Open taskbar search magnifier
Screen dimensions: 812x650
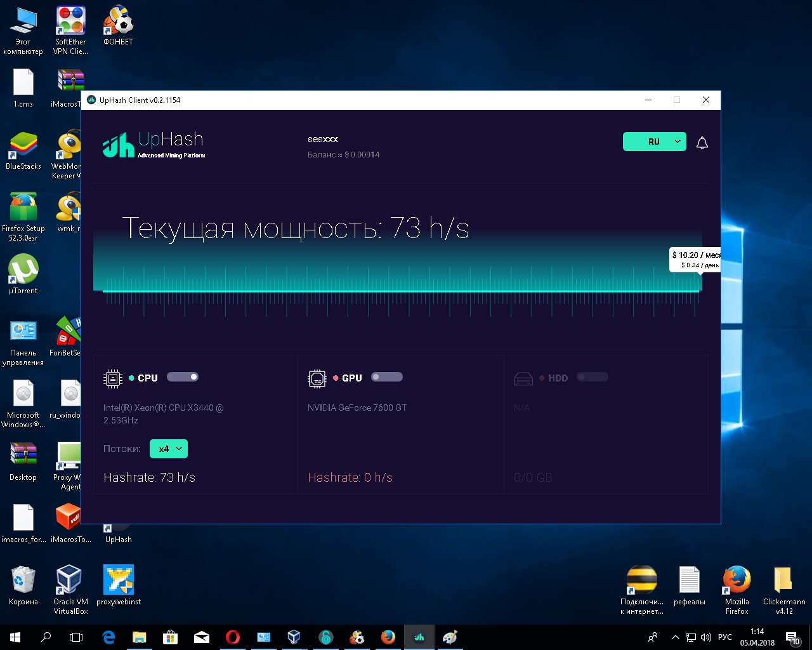click(x=46, y=637)
